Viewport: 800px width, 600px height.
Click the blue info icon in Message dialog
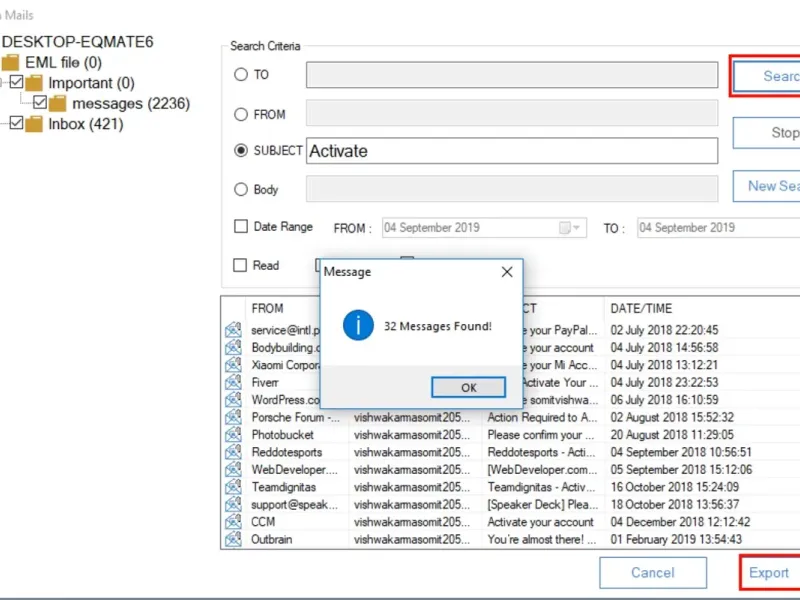pyautogui.click(x=358, y=325)
